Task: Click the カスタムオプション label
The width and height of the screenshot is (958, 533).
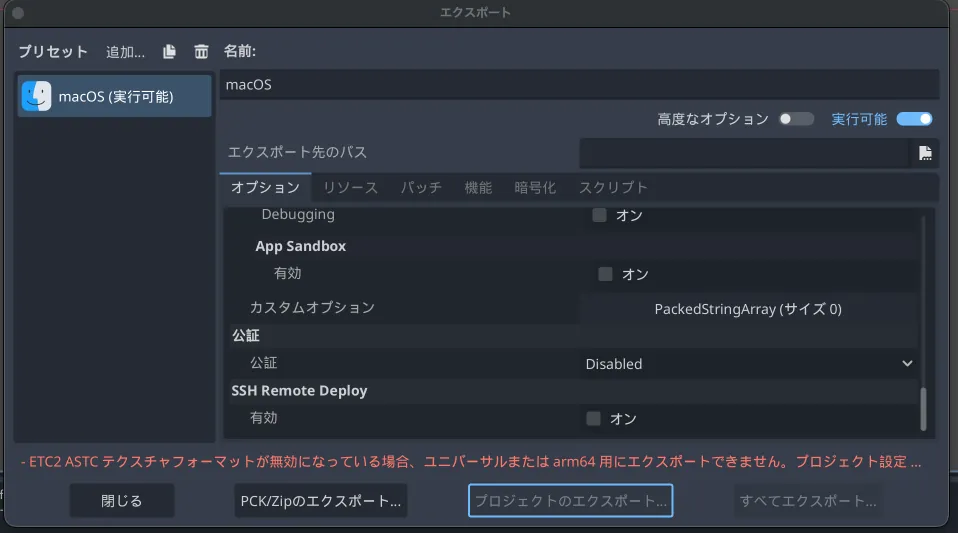Action: click(312, 307)
